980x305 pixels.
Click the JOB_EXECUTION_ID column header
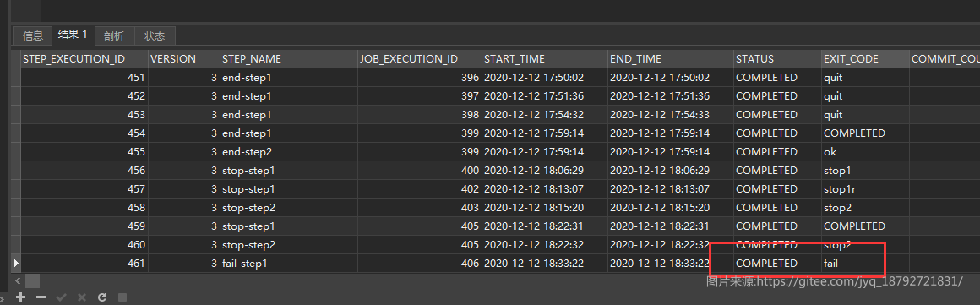tap(419, 59)
